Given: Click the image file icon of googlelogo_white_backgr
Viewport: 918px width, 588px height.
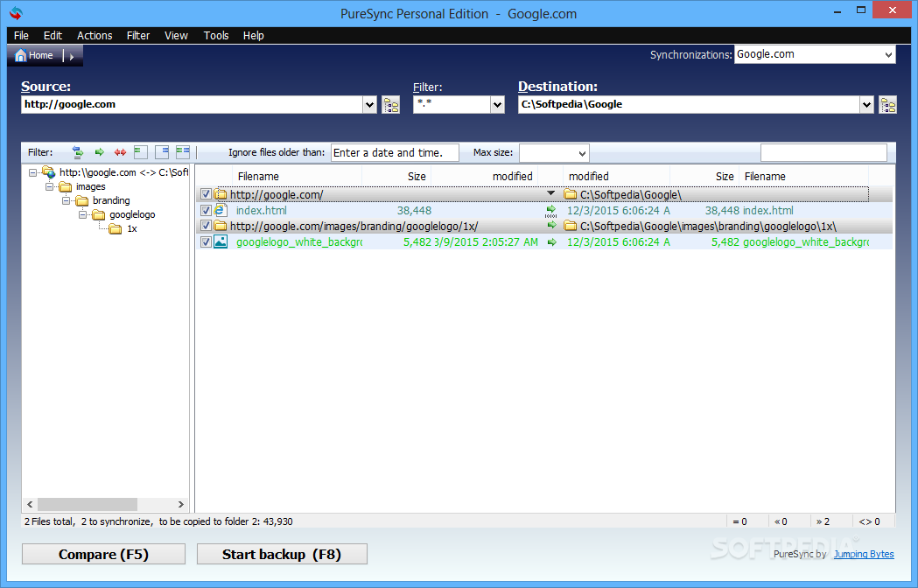Looking at the screenshot, I should [221, 241].
